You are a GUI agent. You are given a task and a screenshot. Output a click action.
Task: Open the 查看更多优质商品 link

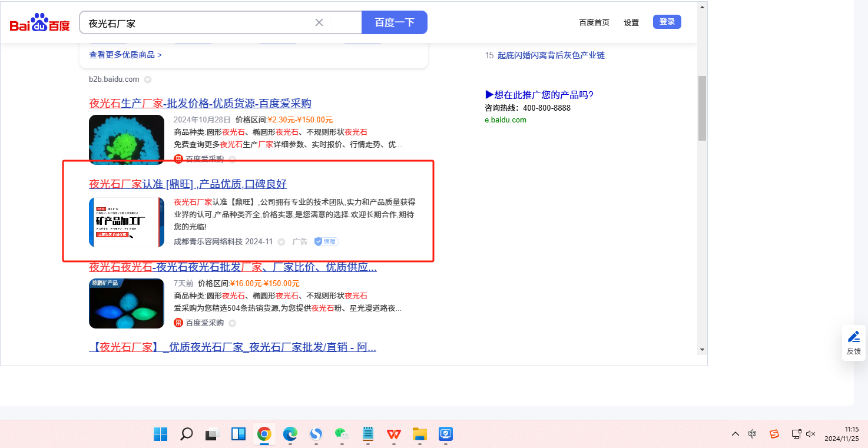(x=125, y=55)
